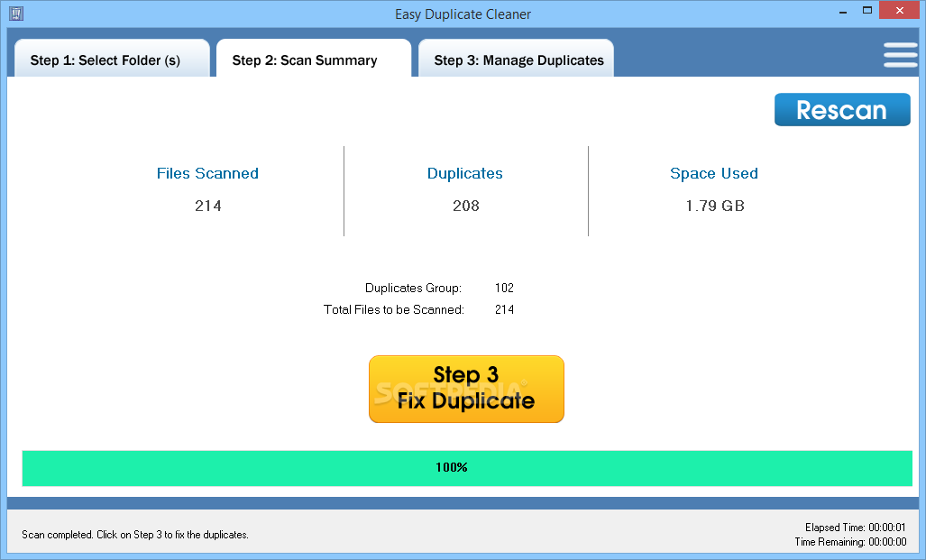Click the Files Scanned count 214 under heading
Viewport: 926px width, 560px height.
(x=208, y=206)
